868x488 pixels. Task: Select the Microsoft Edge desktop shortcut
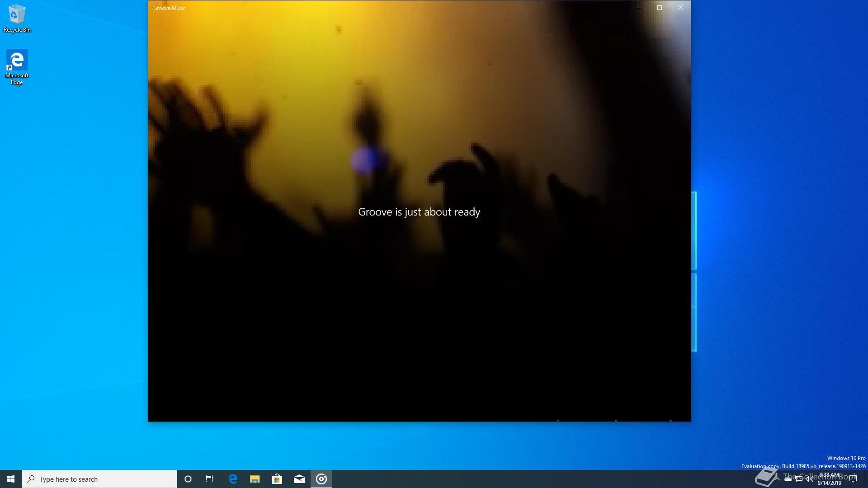coord(17,67)
